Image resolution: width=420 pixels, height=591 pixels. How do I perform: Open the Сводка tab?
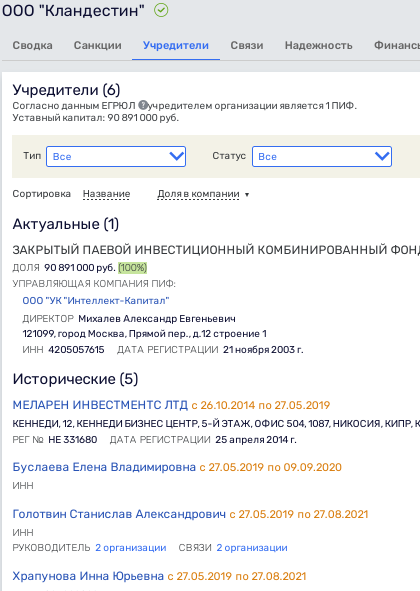[32, 45]
